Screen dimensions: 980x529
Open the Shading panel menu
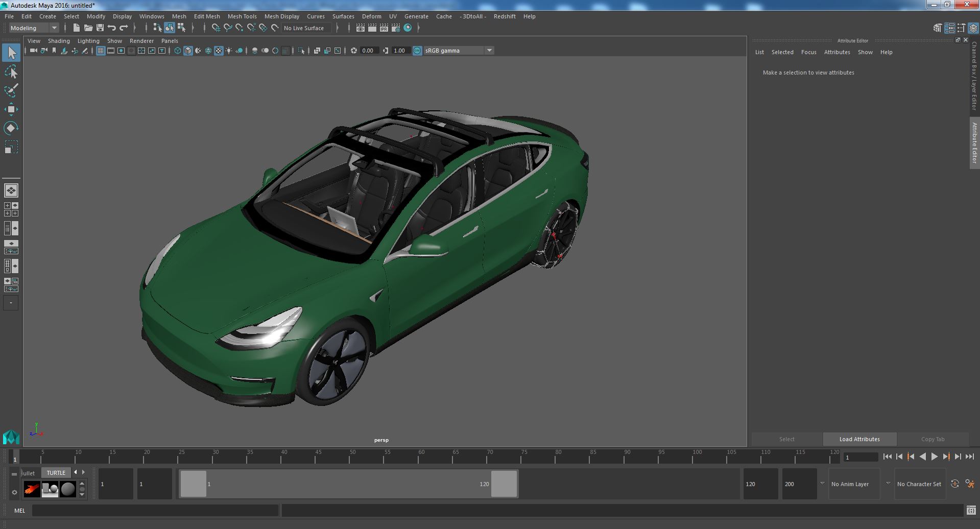coord(59,41)
